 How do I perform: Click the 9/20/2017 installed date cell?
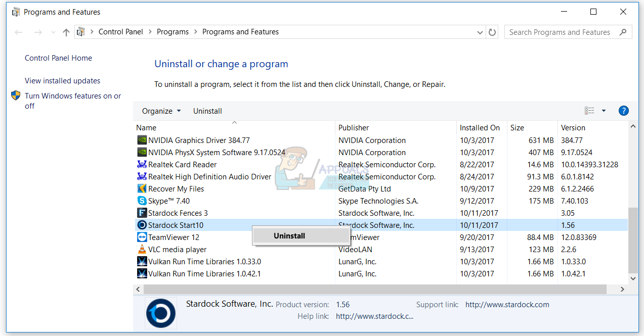pos(477,237)
